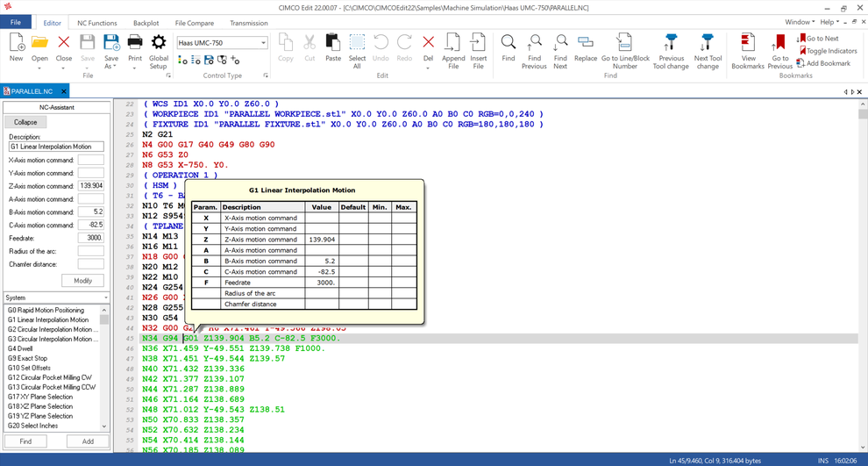Image resolution: width=868 pixels, height=466 pixels.
Task: Close the PARALLEL.NC tab
Action: coord(64,91)
